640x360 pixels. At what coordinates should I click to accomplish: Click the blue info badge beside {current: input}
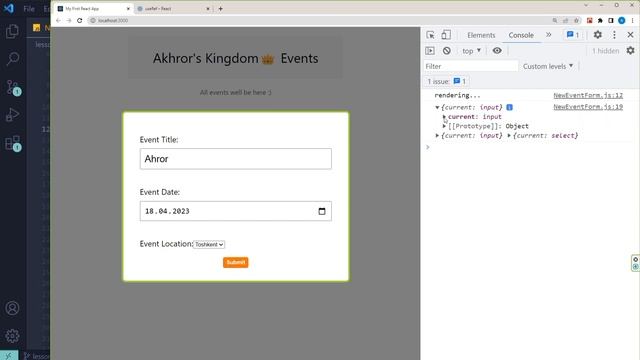509,107
